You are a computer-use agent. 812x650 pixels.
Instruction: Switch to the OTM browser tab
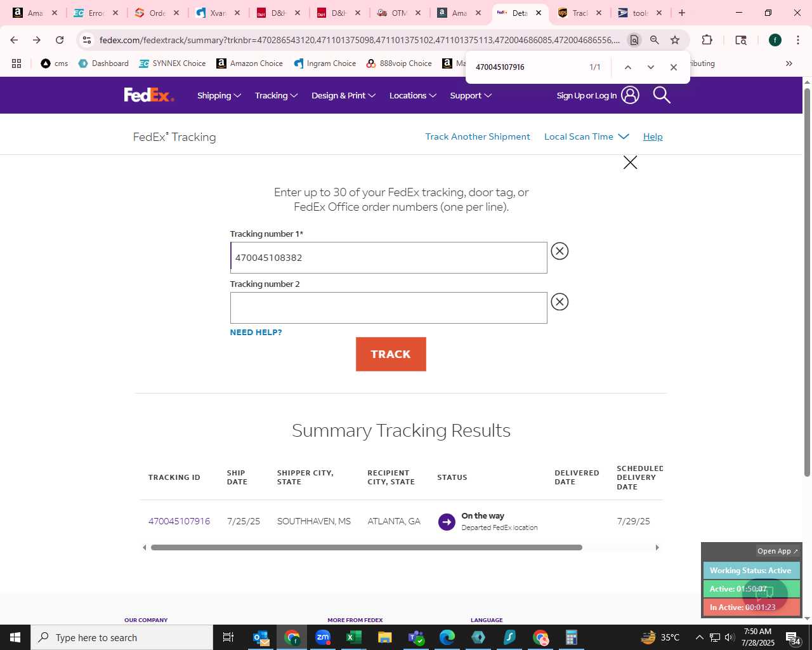[399, 13]
